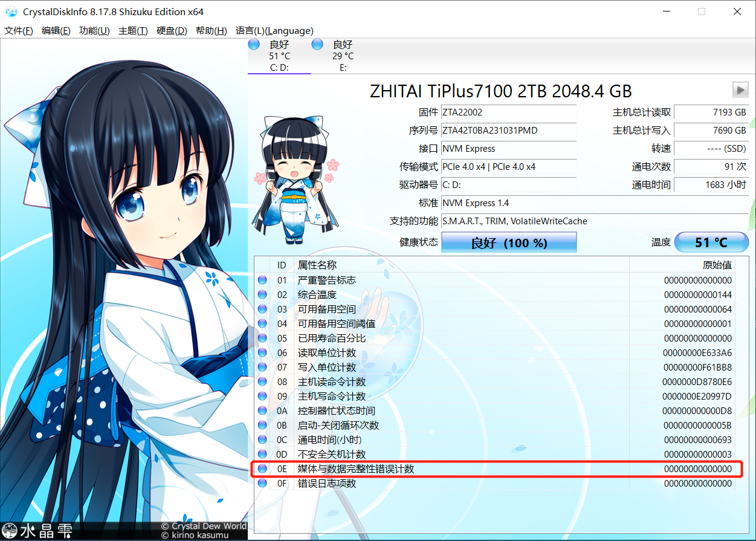Click status orb of 主机写命令计数 row
756x541 pixels.
[262, 396]
